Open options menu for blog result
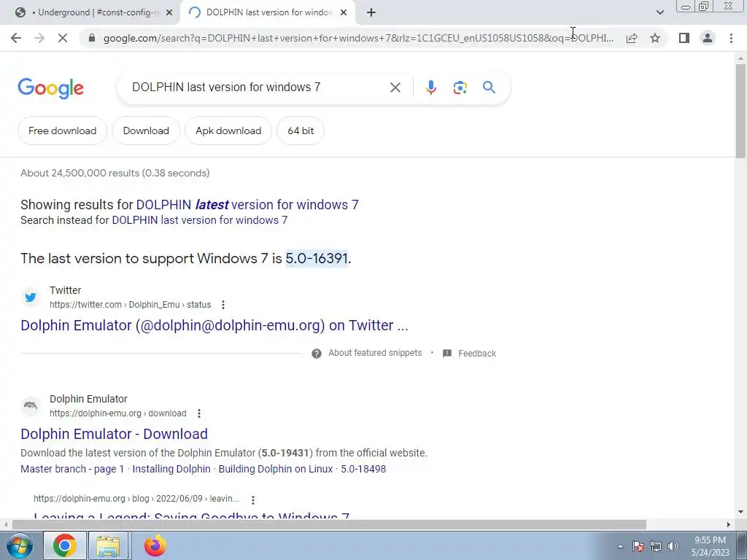 click(253, 499)
